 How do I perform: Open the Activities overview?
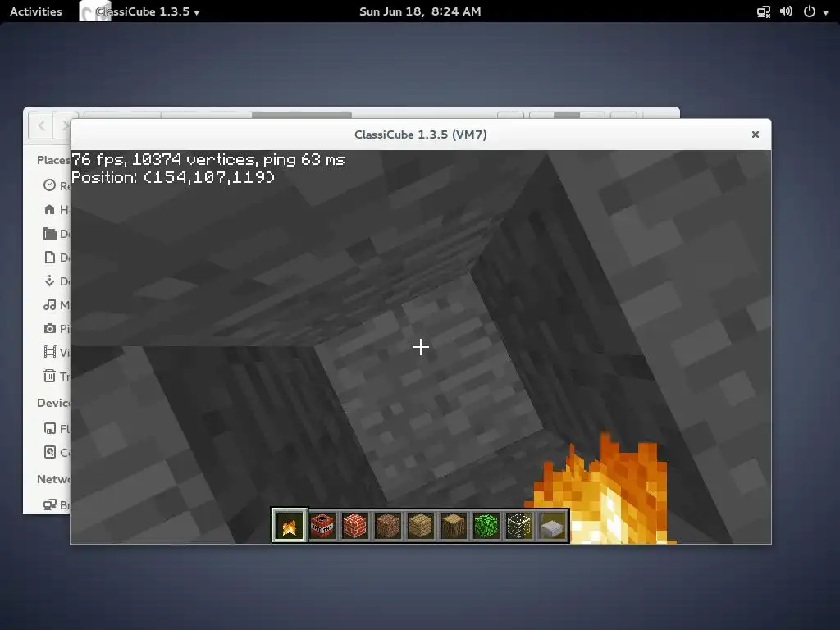coord(36,11)
